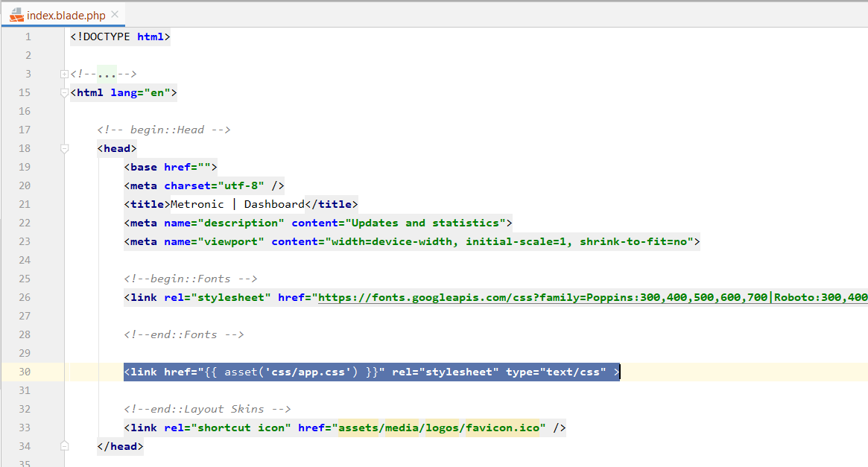
Task: Click line number 1 in gutter
Action: (x=28, y=36)
